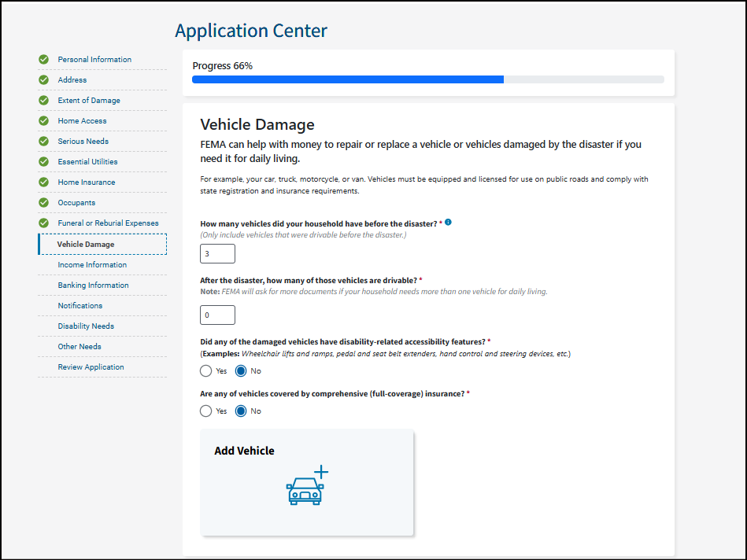
Task: Focus the drivable vehicles after disaster field
Action: coord(218,315)
